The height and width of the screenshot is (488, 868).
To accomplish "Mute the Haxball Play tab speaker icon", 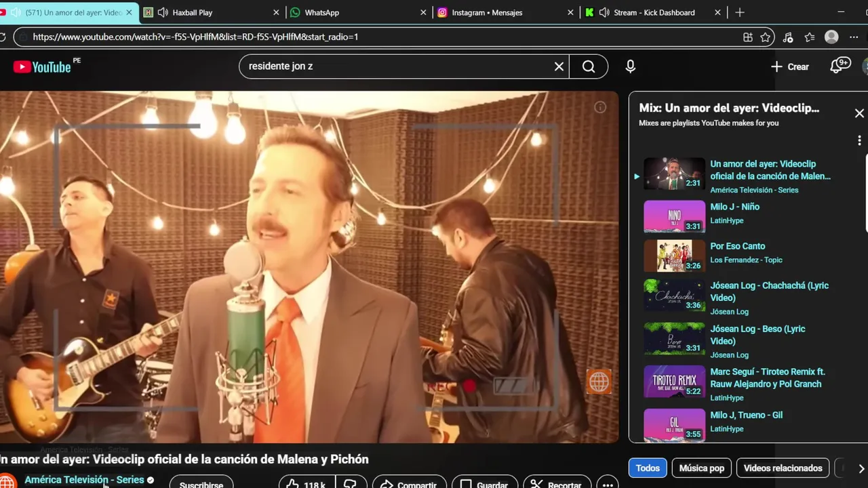I will pyautogui.click(x=163, y=12).
